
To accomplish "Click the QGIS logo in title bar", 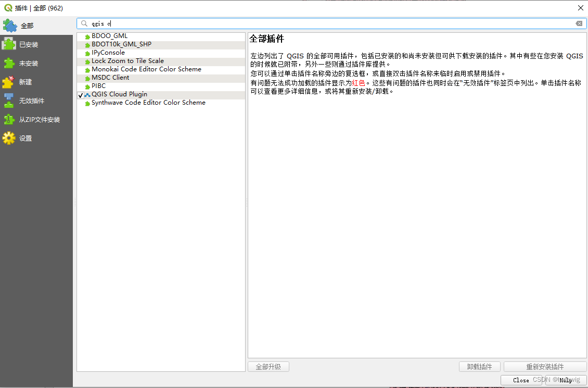I will pyautogui.click(x=8, y=8).
